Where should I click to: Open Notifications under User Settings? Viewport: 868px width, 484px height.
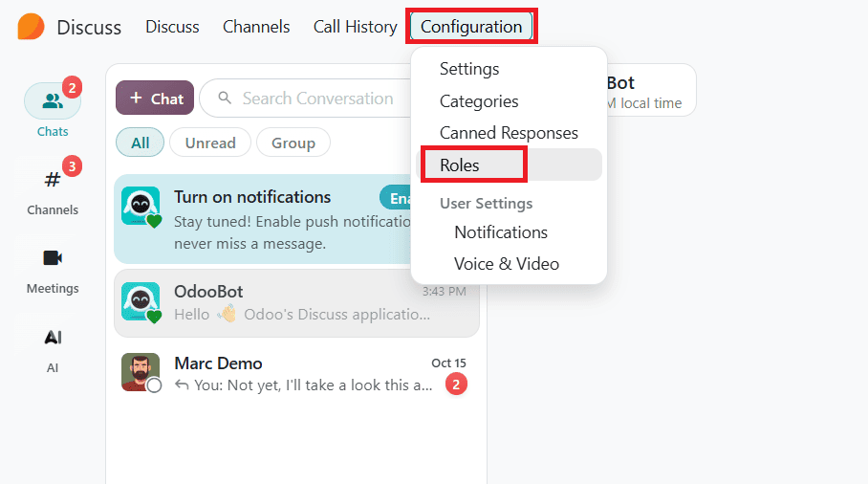(x=501, y=232)
